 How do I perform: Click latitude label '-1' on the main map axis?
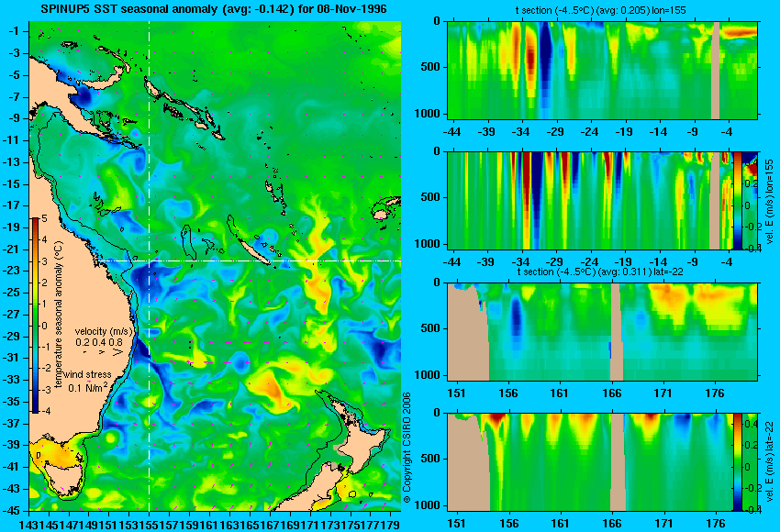point(16,31)
